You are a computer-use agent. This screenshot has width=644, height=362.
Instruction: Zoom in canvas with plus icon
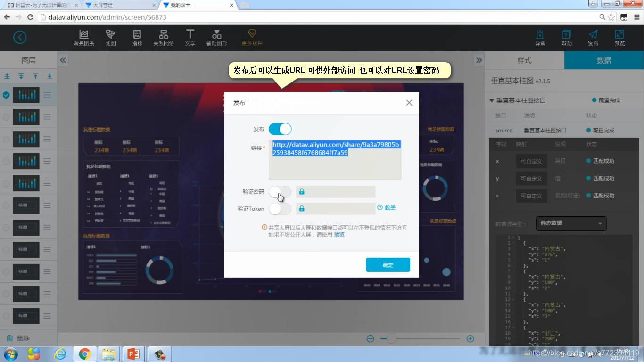[x=470, y=338]
